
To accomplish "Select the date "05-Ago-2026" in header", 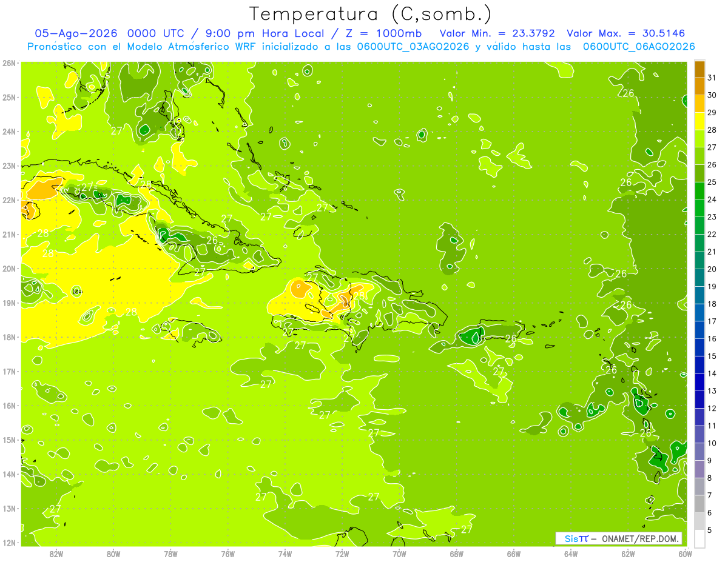I will (75, 33).
